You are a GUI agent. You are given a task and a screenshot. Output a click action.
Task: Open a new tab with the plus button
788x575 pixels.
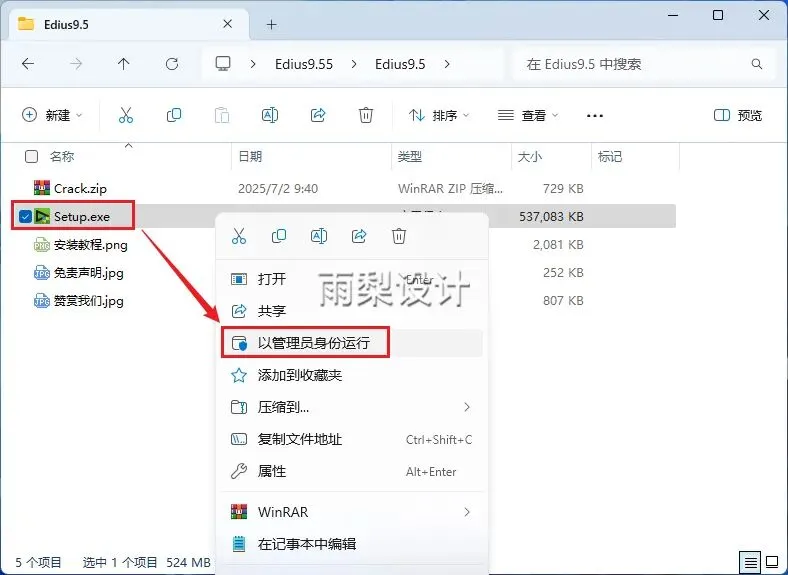click(271, 24)
